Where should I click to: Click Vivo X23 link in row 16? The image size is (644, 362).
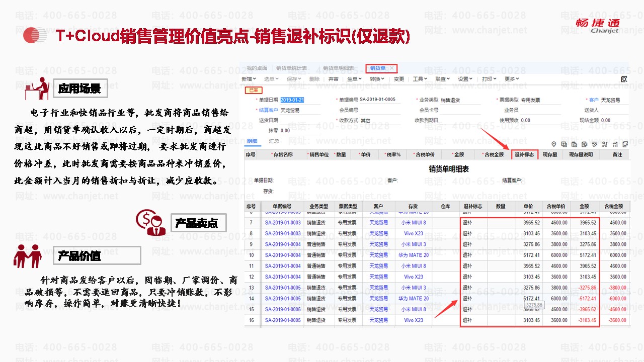coord(414,320)
